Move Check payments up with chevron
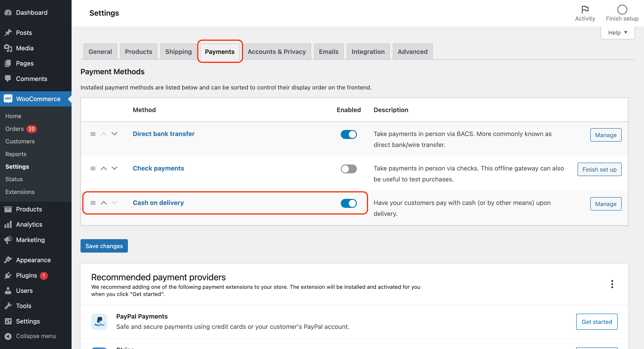Image resolution: width=644 pixels, height=349 pixels. pos(104,168)
